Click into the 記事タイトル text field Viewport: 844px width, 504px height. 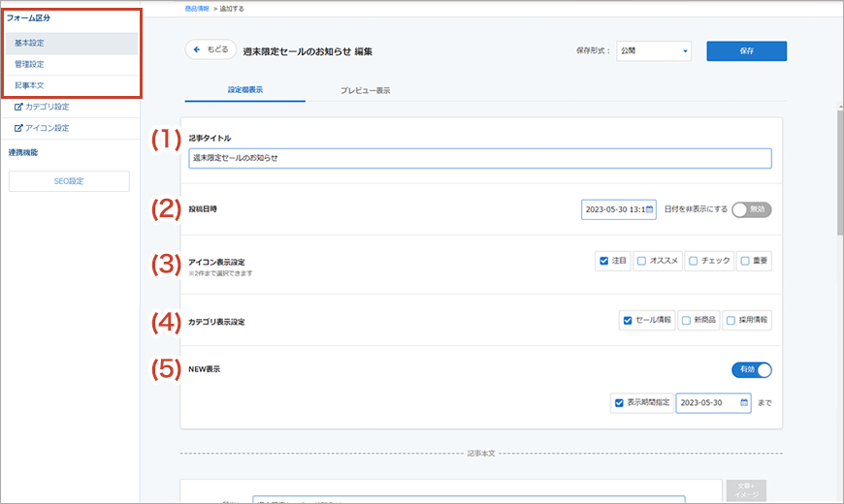(x=480, y=158)
